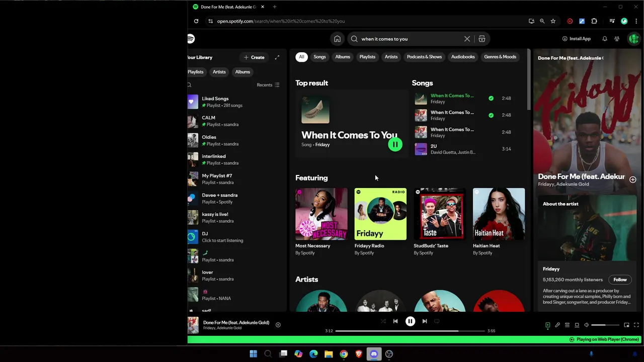The image size is (644, 362).
Task: Add Done For Me to Liked Songs in player bar
Action: [x=278, y=325]
